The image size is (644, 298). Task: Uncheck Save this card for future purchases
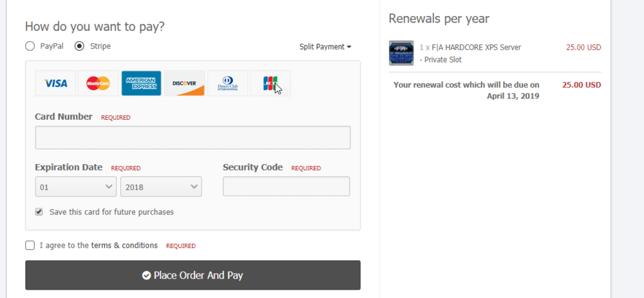point(39,212)
